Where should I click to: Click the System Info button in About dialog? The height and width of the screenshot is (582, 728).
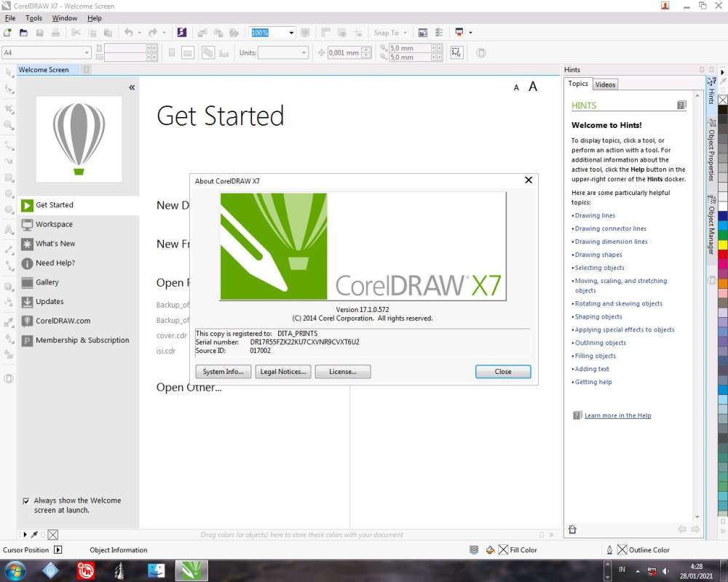pos(223,372)
